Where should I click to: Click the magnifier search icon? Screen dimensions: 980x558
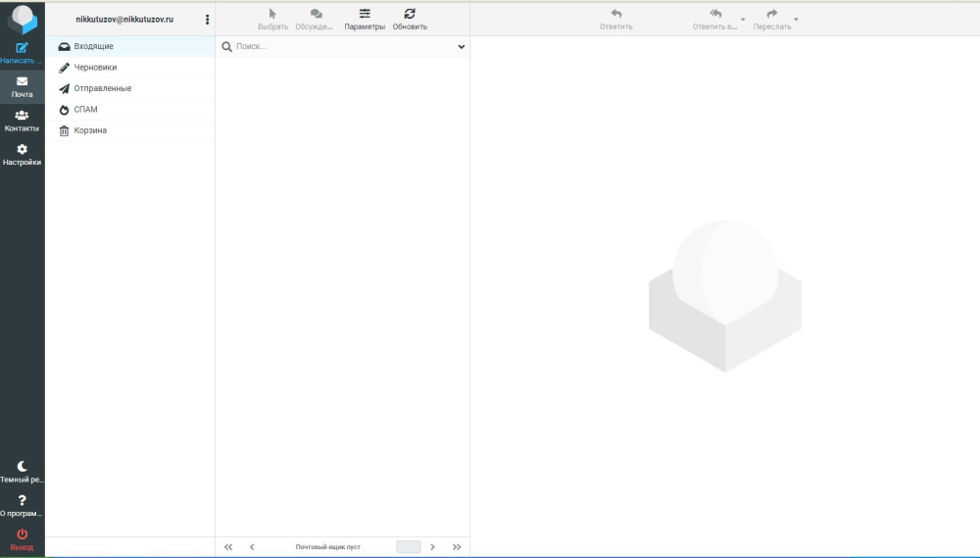[227, 46]
